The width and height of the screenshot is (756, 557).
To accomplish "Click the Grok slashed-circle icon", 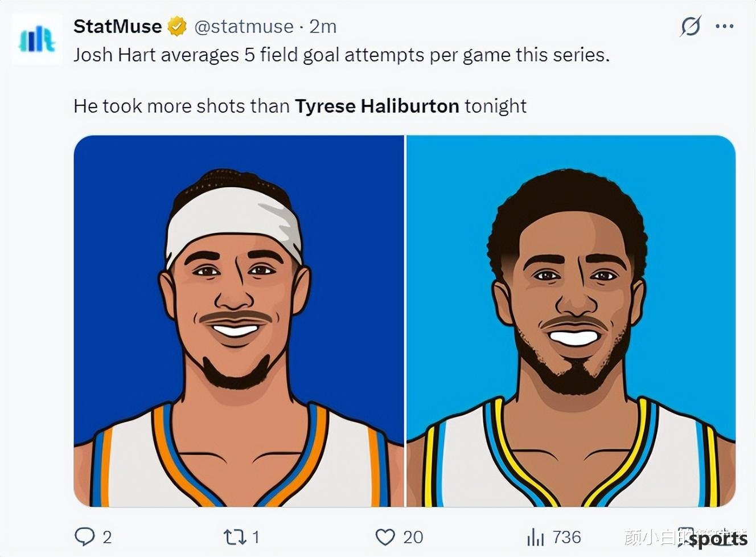I will [x=691, y=26].
